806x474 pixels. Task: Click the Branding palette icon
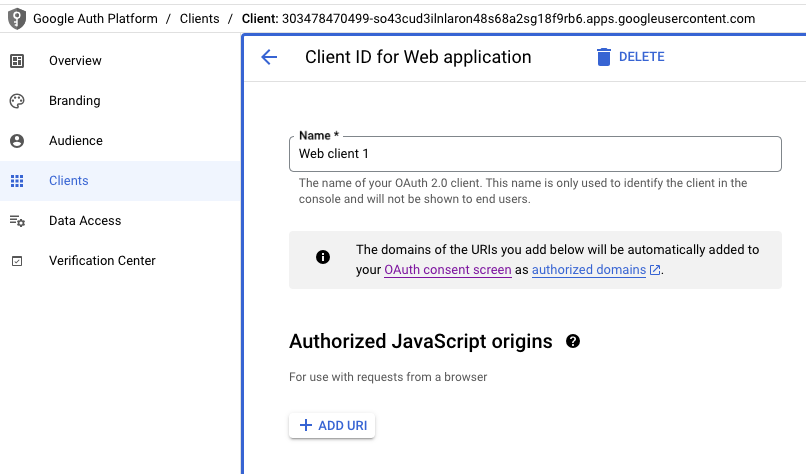[x=17, y=101]
